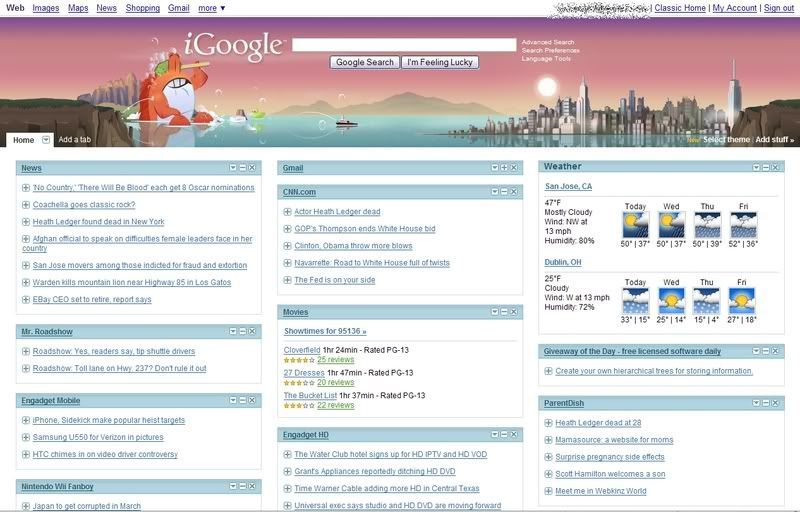
Task: Open the Nintendo Wii Fanboy gadget menu arrow
Action: [233, 486]
